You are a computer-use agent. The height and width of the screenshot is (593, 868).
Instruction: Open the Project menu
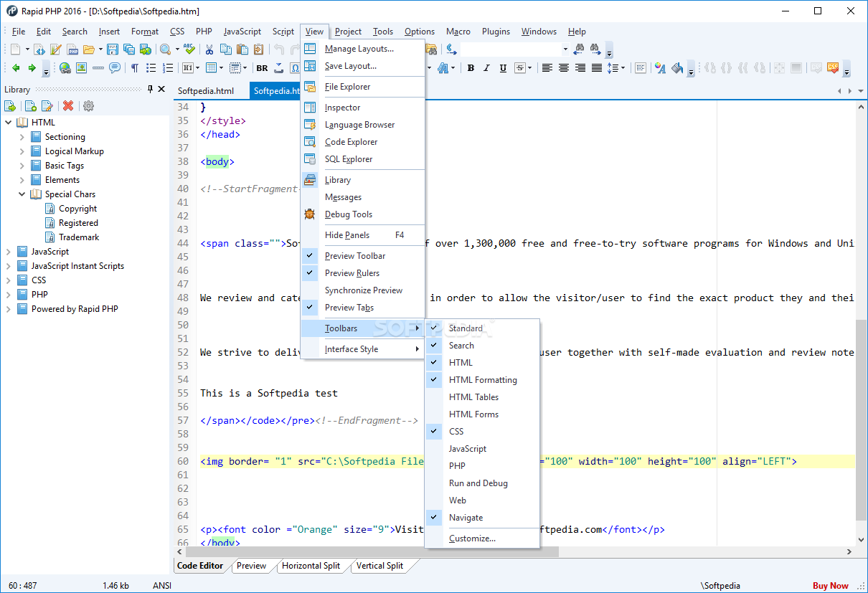(348, 32)
